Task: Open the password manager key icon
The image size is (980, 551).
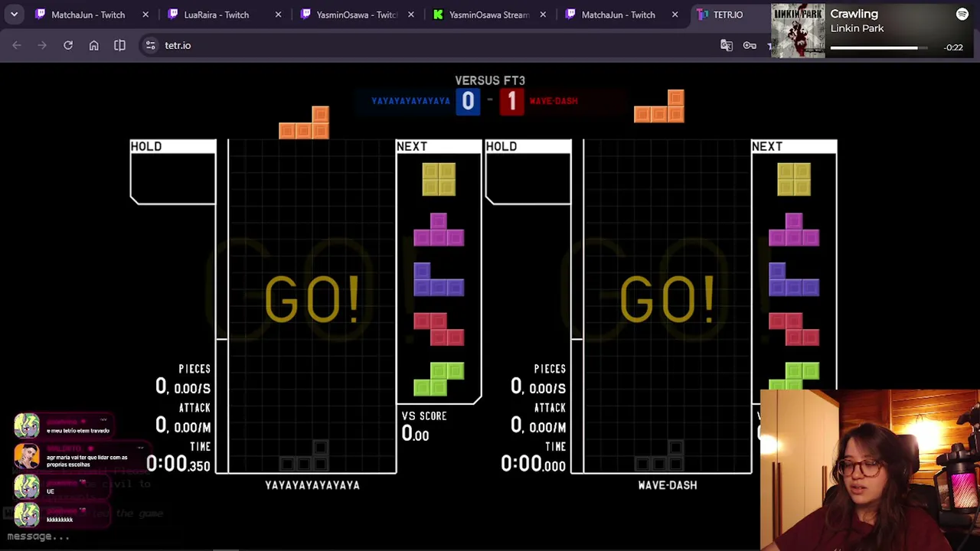Action: [750, 45]
